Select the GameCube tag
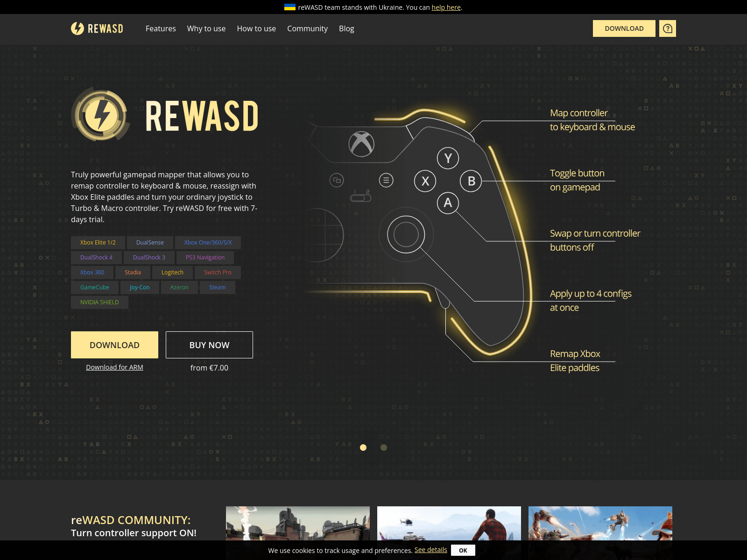This screenshot has width=747, height=560. 95,287
